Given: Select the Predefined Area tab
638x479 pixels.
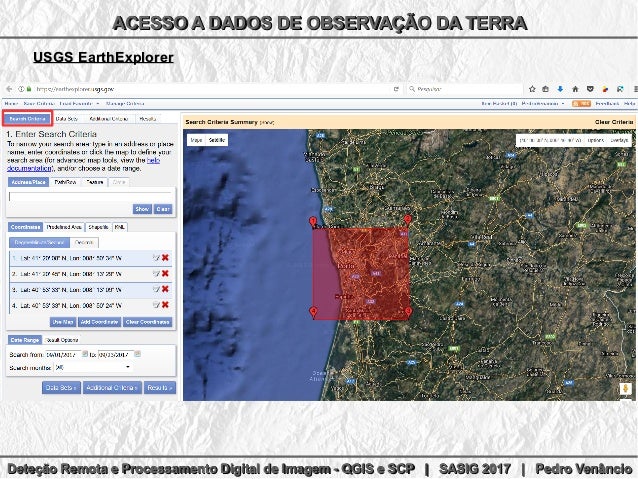Looking at the screenshot, I should (64, 227).
